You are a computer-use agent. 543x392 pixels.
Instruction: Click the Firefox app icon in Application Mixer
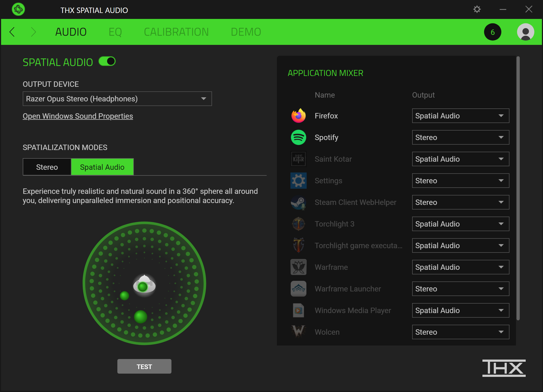coord(298,116)
